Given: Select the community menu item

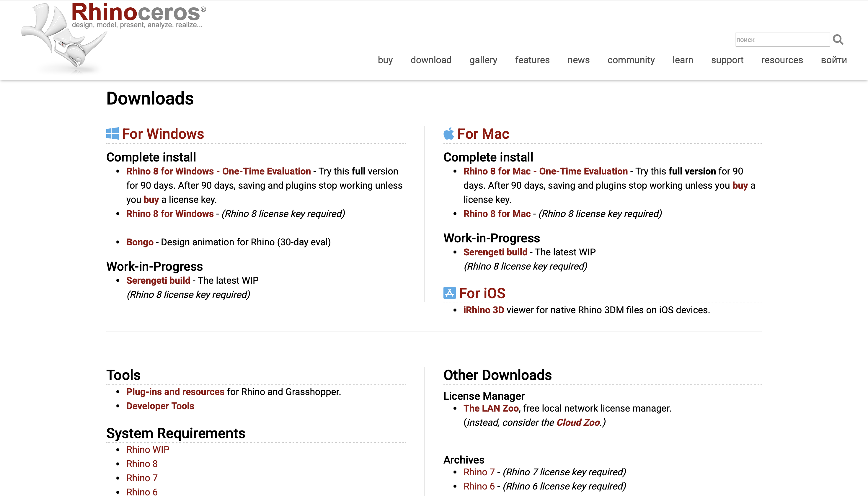Looking at the screenshot, I should 631,60.
